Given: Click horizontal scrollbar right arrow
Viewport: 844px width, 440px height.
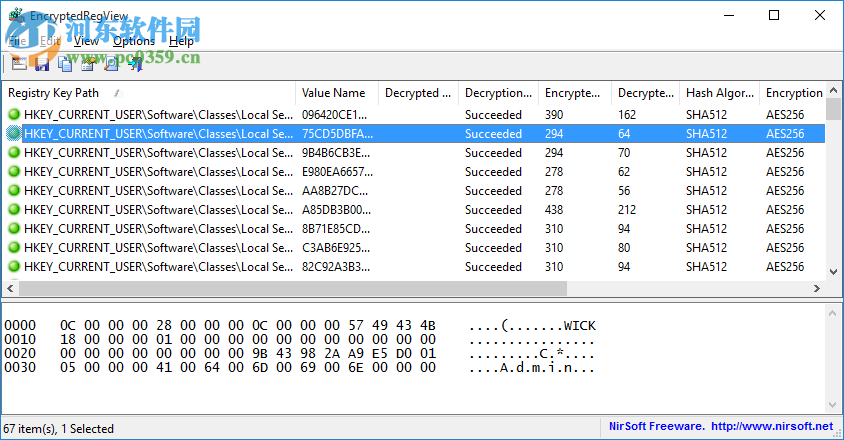Looking at the screenshot, I should pyautogui.click(x=817, y=289).
